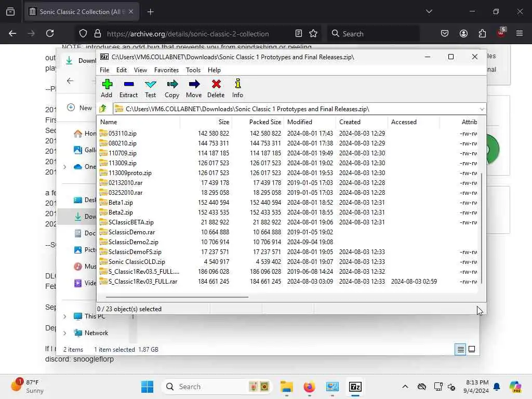Open a new Firefox tab

(150, 12)
